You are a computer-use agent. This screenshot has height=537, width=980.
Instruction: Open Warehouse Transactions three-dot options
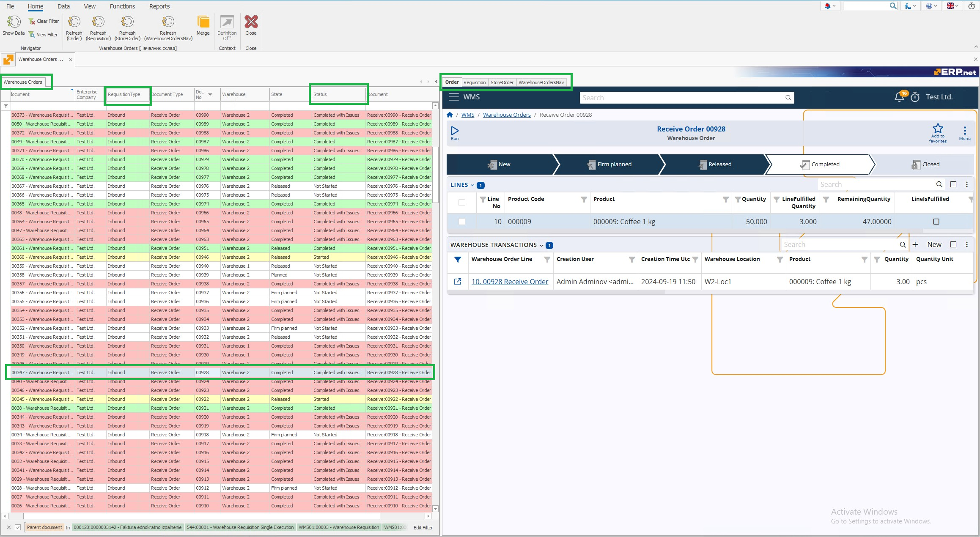tap(967, 244)
